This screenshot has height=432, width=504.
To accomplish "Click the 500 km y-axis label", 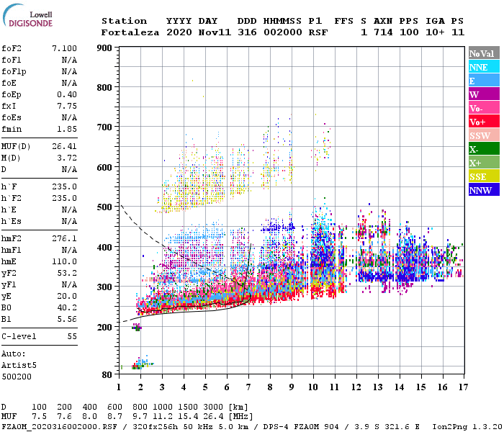I will coord(104,207).
